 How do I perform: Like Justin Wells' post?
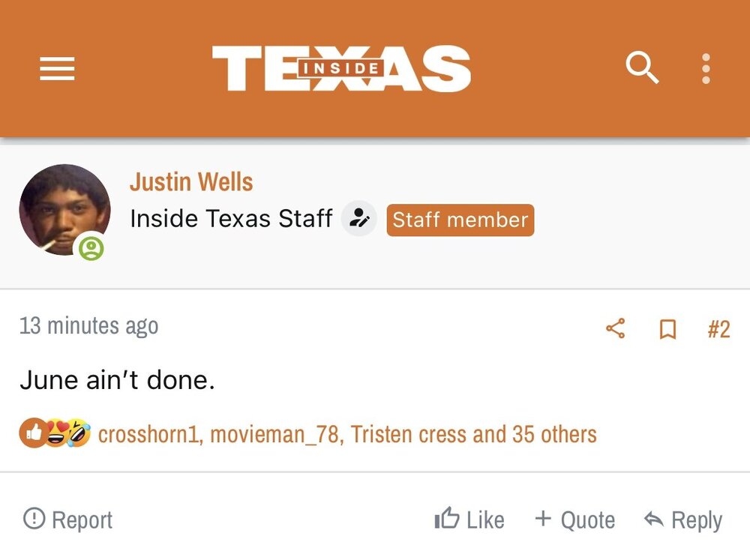point(469,520)
